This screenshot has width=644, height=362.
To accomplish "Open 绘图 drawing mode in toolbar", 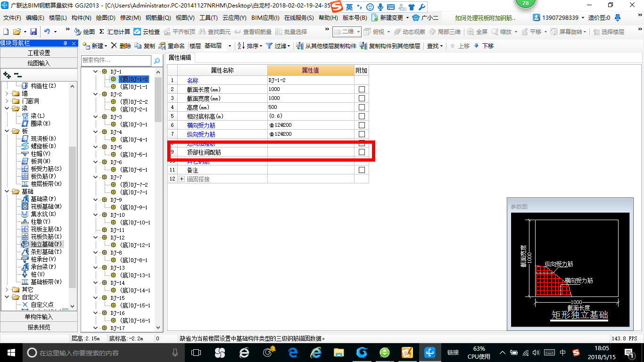I will (85, 32).
